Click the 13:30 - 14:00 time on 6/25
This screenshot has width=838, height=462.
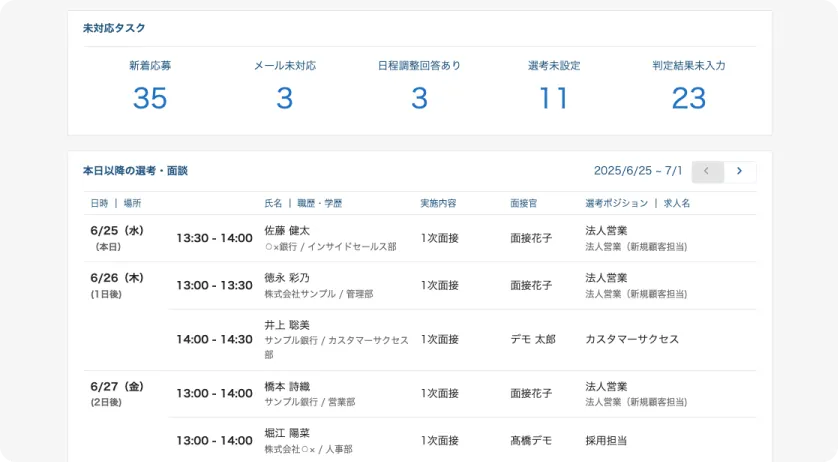214,238
